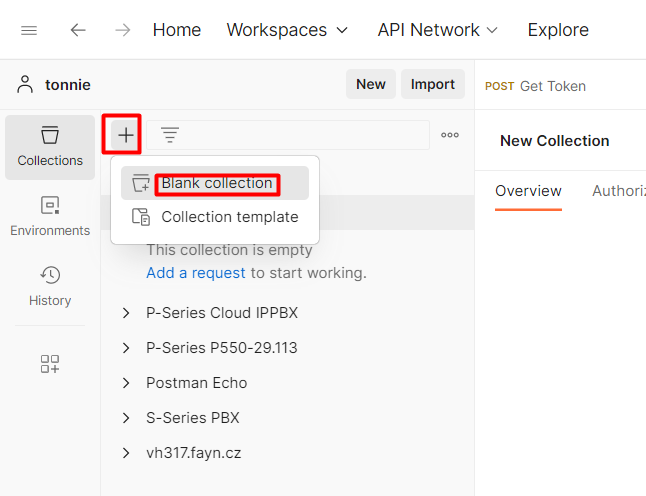
Task: Select the Postman Echo collection name
Action: point(197,383)
